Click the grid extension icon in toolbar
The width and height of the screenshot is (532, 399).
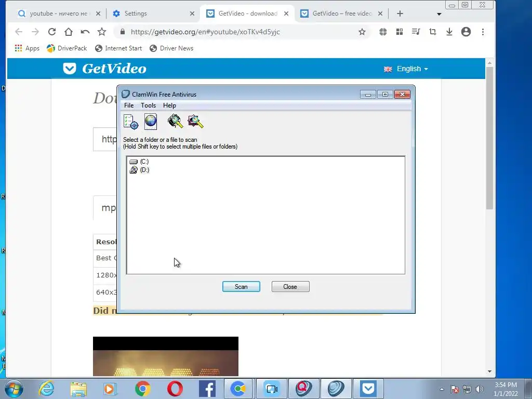click(x=400, y=32)
